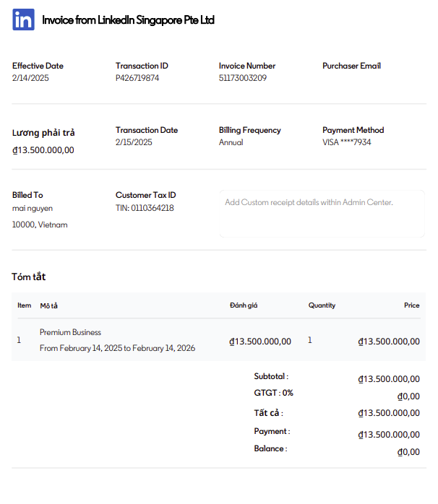Click the billed-to name mai nguyen
Image resolution: width=438 pixels, height=504 pixels.
click(x=33, y=208)
